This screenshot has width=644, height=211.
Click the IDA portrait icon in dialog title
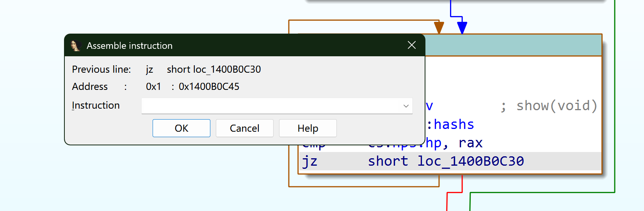pyautogui.click(x=76, y=46)
